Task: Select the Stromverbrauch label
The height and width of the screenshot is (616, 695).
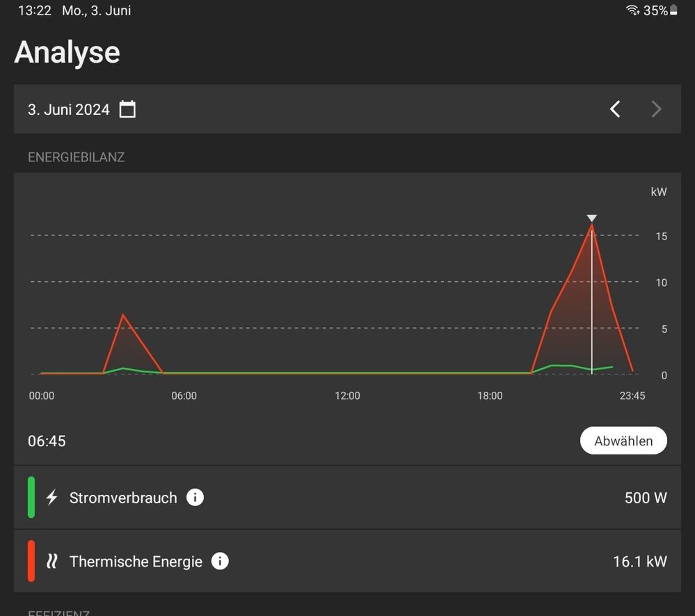Action: (x=123, y=498)
